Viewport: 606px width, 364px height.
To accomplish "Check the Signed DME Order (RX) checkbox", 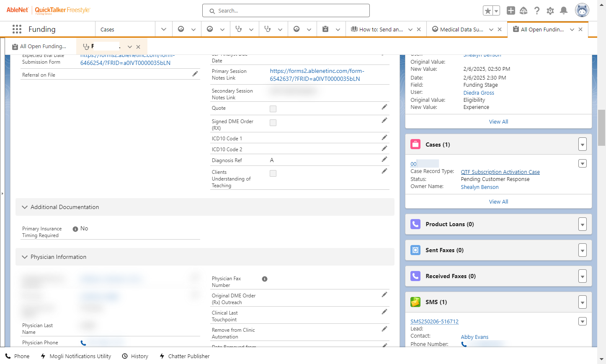I will click(x=273, y=123).
